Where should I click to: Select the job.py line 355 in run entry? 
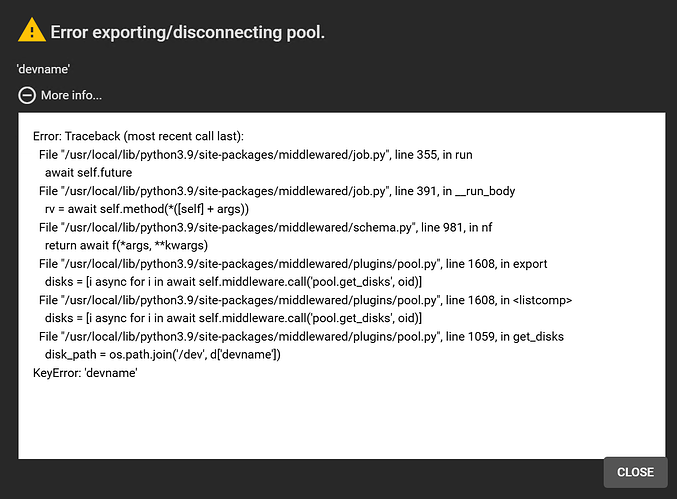tap(256, 155)
